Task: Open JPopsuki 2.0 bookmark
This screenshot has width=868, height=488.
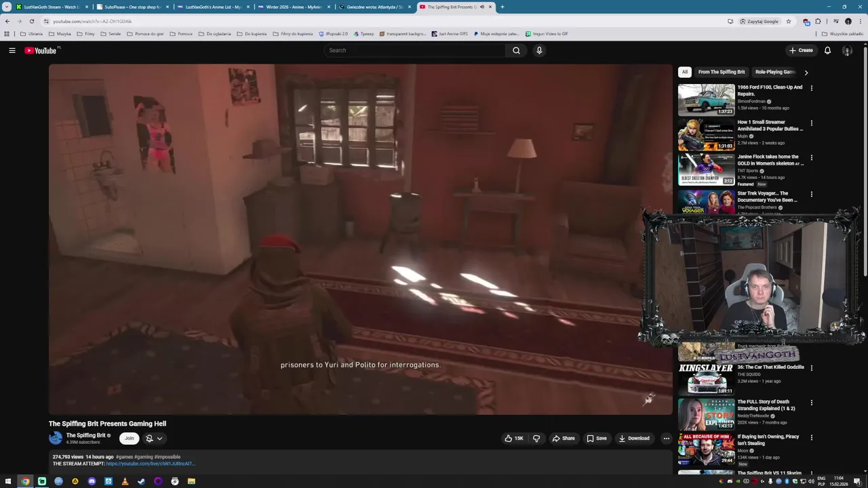Action: click(x=333, y=34)
